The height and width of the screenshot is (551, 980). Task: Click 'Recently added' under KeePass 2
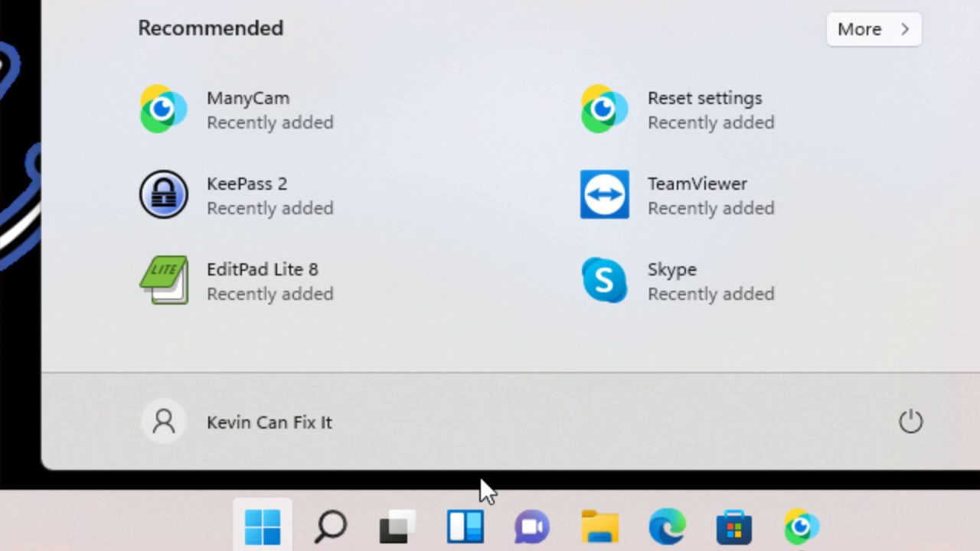tap(269, 208)
